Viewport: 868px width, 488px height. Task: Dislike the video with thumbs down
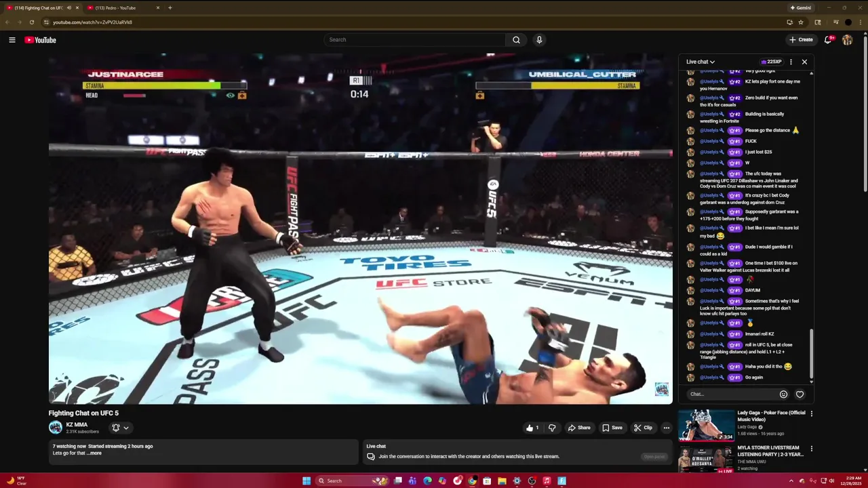(x=552, y=428)
